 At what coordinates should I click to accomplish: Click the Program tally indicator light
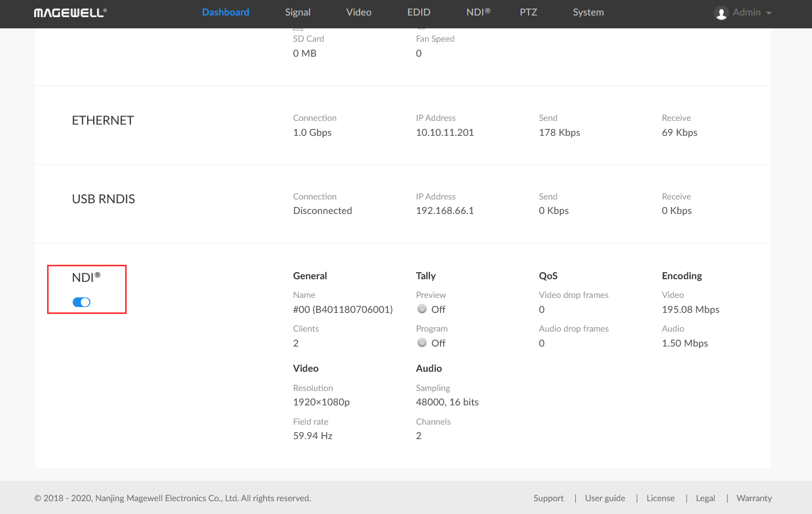pyautogui.click(x=422, y=343)
